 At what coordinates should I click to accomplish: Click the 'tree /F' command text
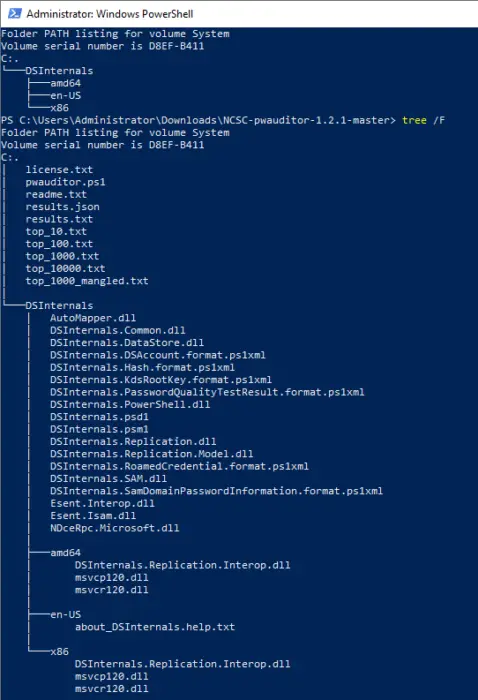tap(423, 120)
